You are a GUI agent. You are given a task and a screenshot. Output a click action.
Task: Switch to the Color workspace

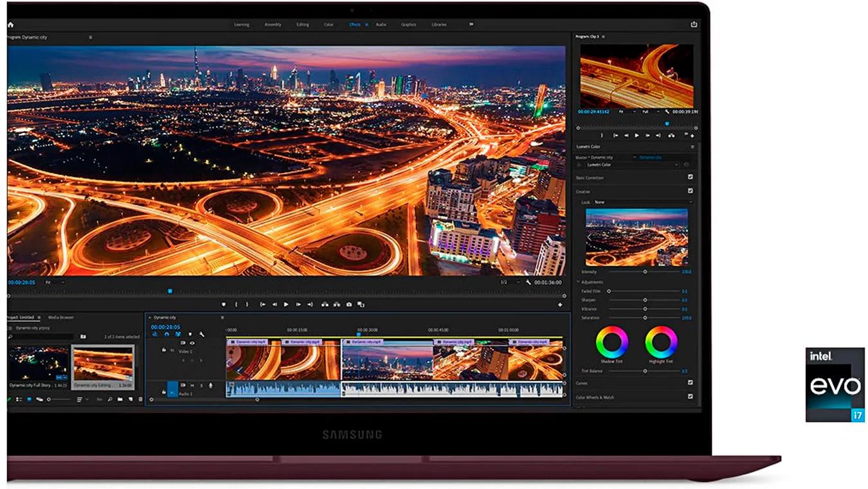(329, 24)
